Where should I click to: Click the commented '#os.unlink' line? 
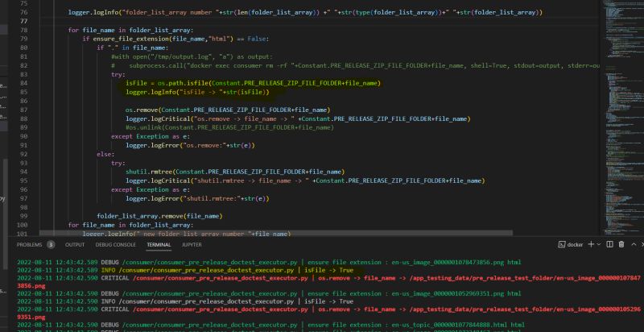pos(229,128)
